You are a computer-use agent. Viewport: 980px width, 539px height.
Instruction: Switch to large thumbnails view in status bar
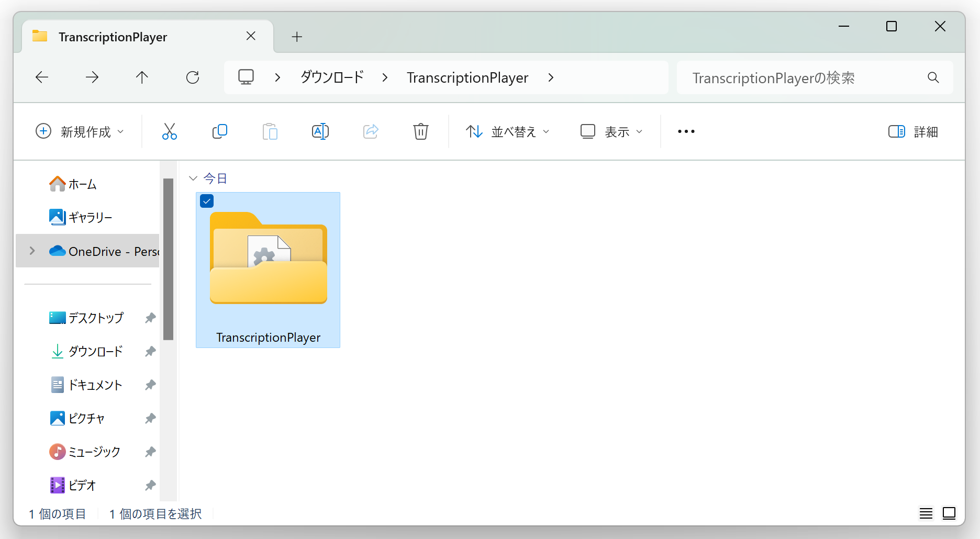pos(949,513)
